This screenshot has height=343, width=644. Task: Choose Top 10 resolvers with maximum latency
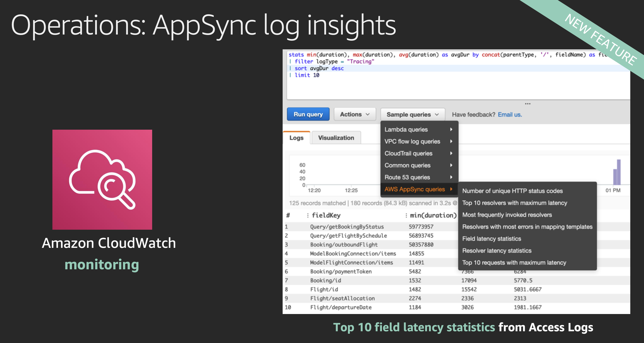tap(527, 203)
